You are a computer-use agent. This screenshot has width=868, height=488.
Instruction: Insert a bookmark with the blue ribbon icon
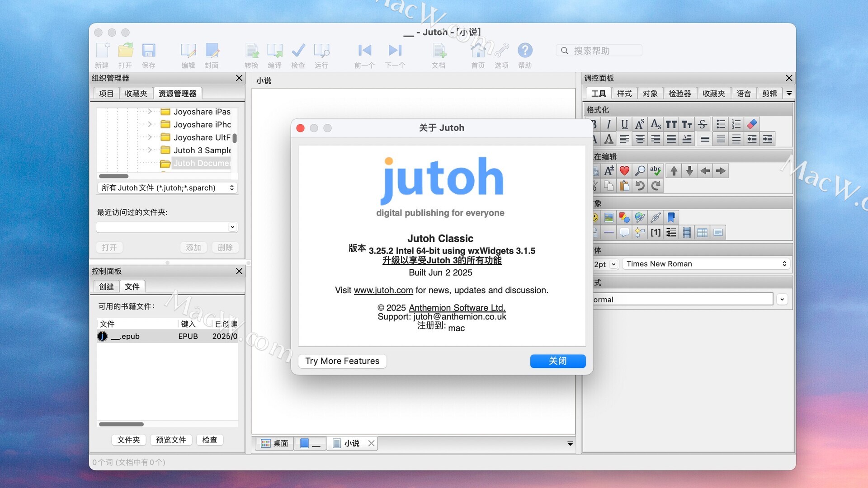pyautogui.click(x=671, y=218)
